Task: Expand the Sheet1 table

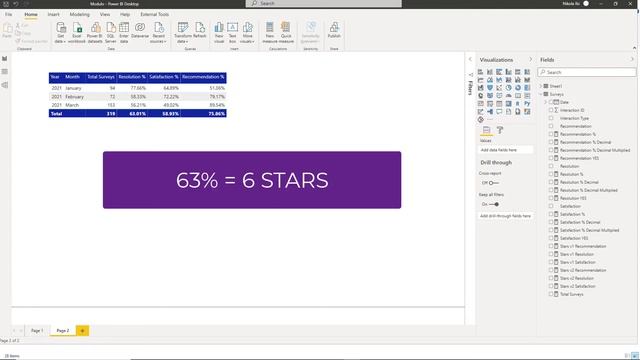Action: tap(541, 86)
